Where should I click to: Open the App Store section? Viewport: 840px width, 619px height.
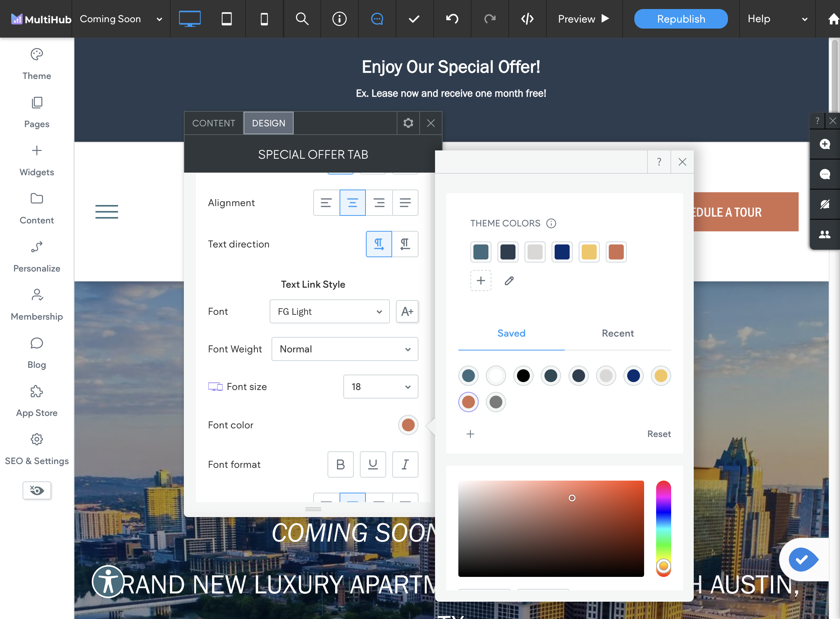click(37, 402)
